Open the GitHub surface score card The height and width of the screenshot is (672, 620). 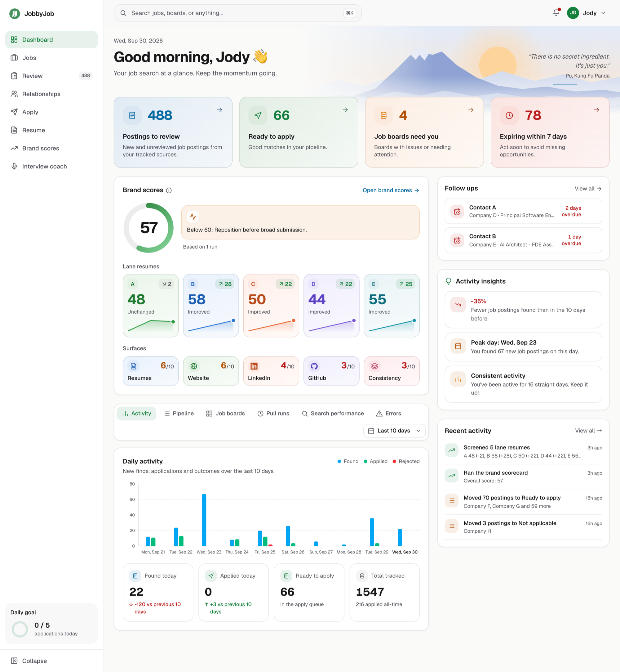[x=331, y=371]
